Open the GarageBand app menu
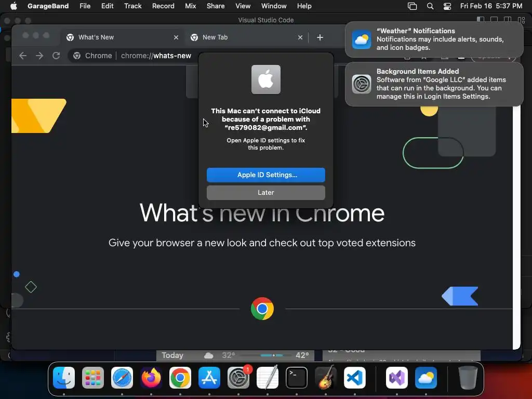The width and height of the screenshot is (532, 399). 48,6
